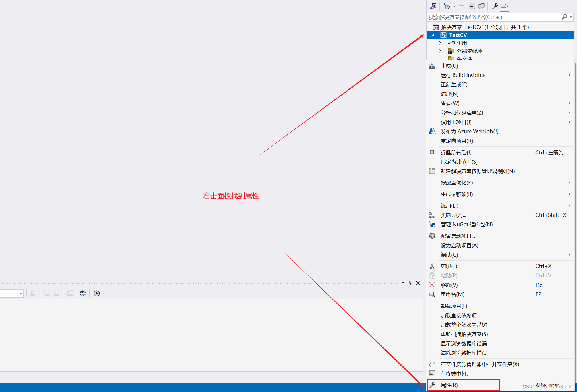Image resolution: width=577 pixels, height=392 pixels.
Task: Choose 设为启动项目(A)
Action: click(500, 245)
